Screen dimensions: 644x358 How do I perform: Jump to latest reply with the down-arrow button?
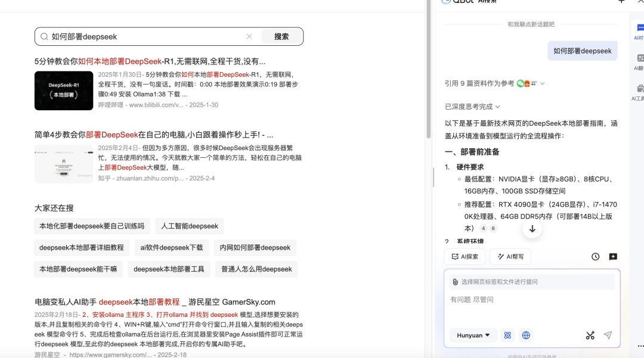click(x=532, y=229)
